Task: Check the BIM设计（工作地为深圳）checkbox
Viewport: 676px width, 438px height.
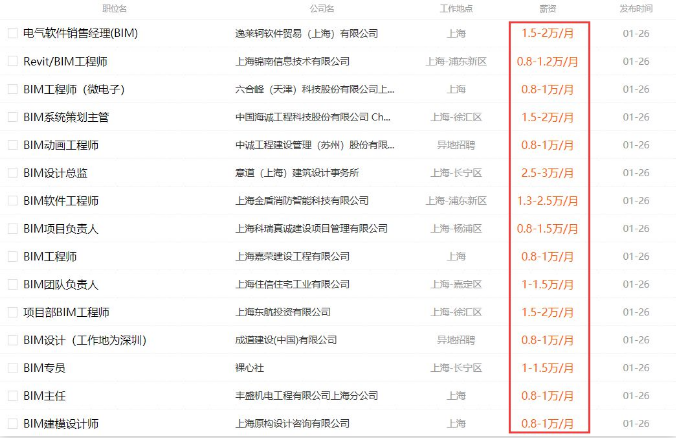Action: click(x=13, y=340)
